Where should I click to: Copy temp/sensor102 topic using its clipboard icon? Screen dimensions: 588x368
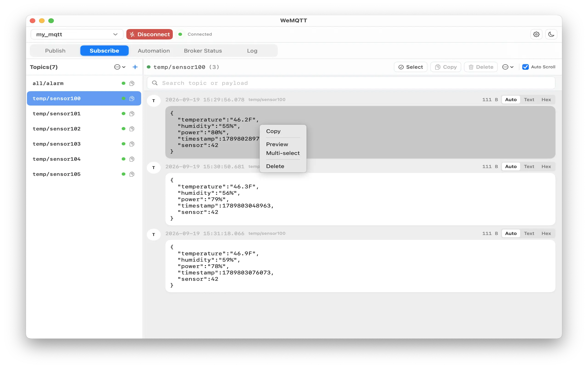pyautogui.click(x=132, y=129)
